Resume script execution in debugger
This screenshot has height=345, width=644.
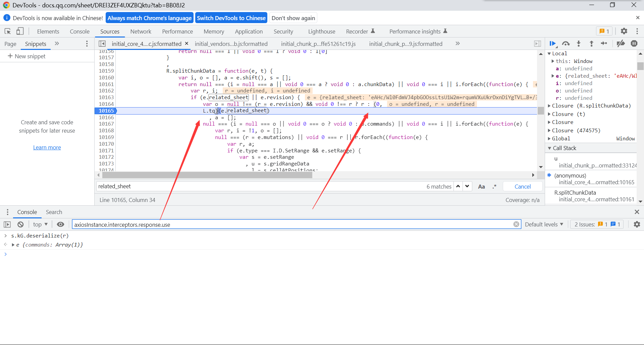pos(553,44)
